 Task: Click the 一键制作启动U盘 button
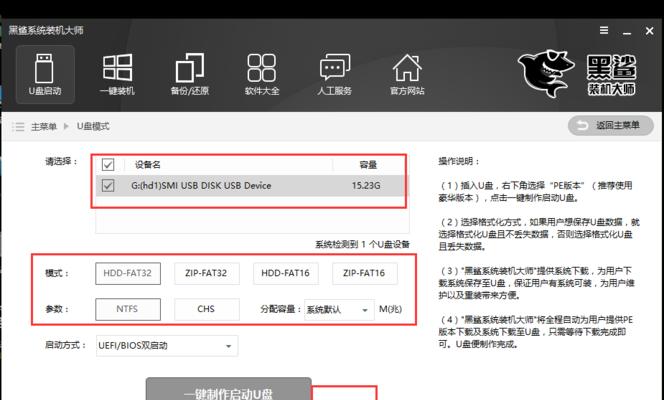(229, 389)
